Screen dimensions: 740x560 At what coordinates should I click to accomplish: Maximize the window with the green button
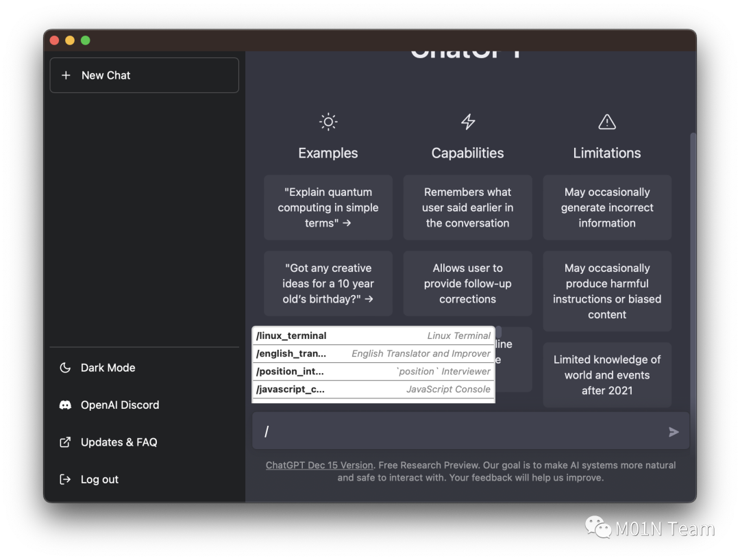click(x=86, y=40)
